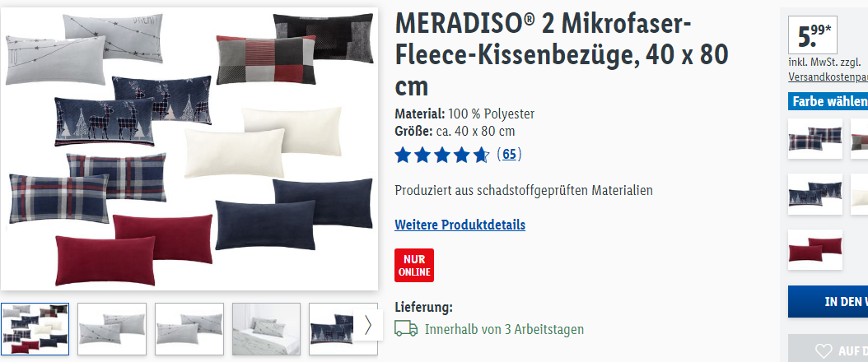
Task: Open the third grey pillow thumbnail
Action: pos(189,329)
